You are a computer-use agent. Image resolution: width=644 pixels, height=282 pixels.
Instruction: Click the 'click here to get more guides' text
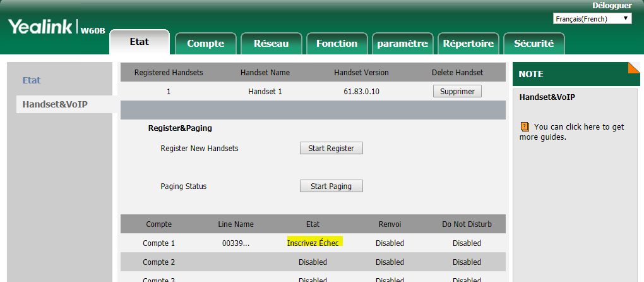pyautogui.click(x=578, y=132)
